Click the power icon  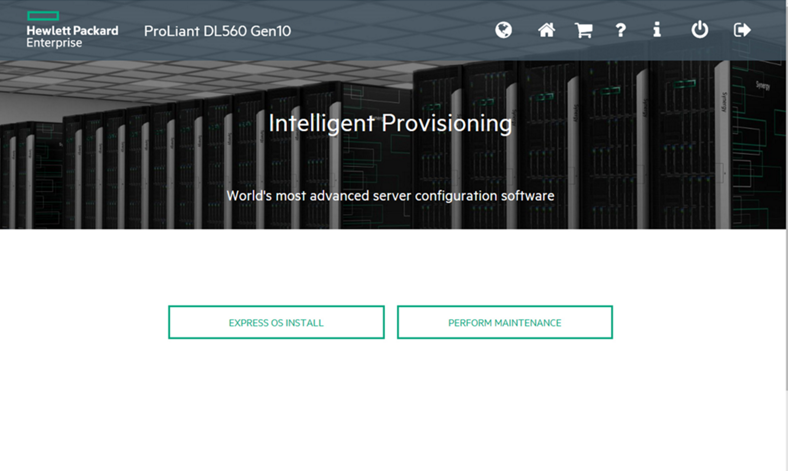(x=700, y=30)
